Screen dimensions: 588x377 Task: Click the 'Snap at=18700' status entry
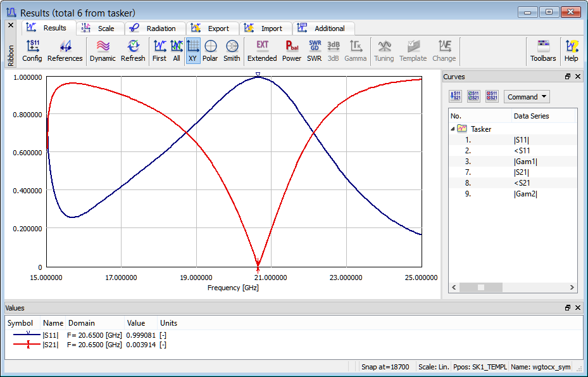pyautogui.click(x=385, y=367)
